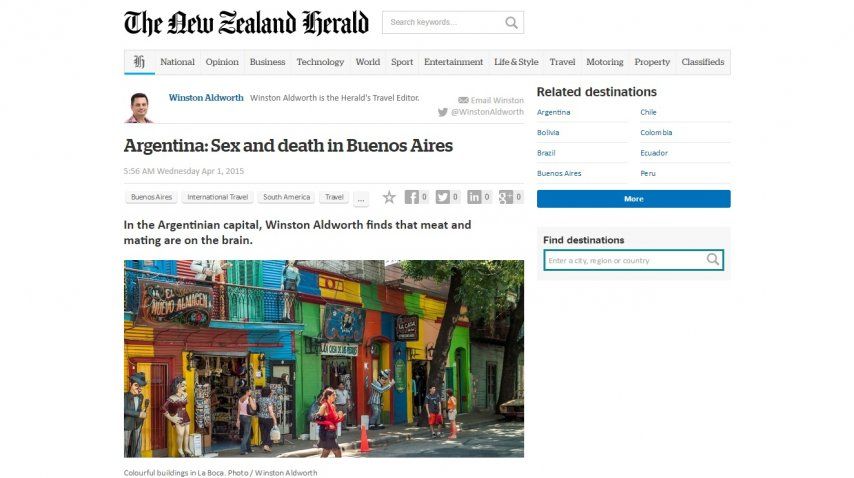The height and width of the screenshot is (478, 854).
Task: Open the Travel menu item
Action: point(562,62)
